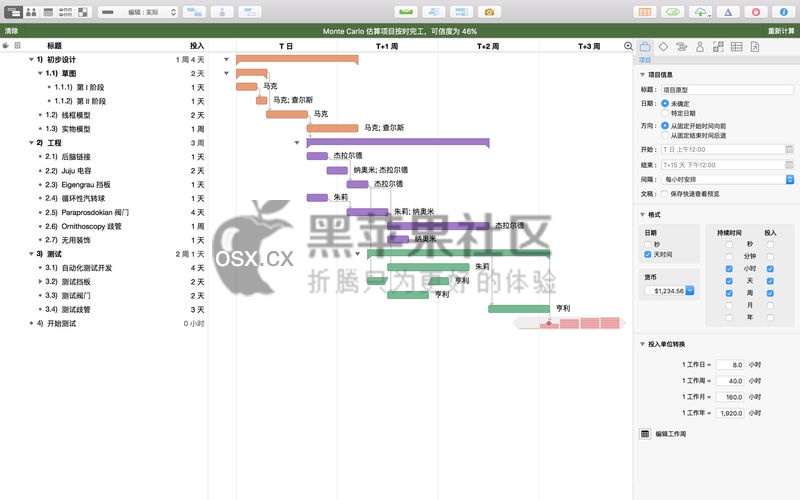Click the 清除 button in green bar

click(x=11, y=31)
